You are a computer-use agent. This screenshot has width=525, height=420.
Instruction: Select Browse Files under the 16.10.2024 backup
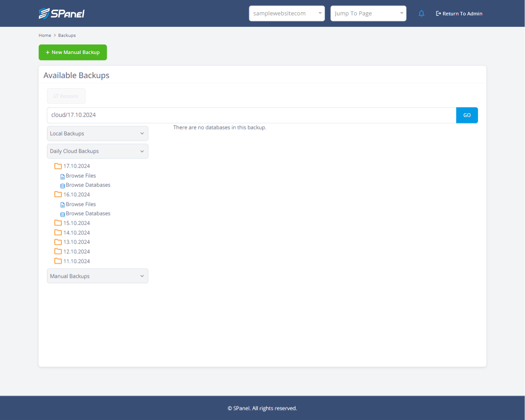(81, 204)
